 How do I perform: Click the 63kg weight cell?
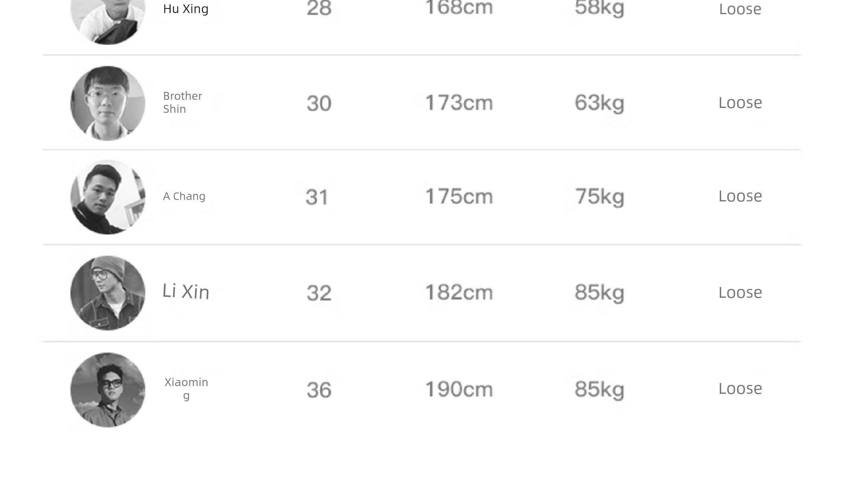(599, 103)
